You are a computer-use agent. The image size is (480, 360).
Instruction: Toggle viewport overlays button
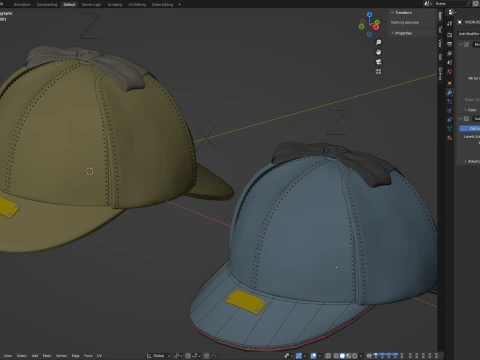coord(313,356)
